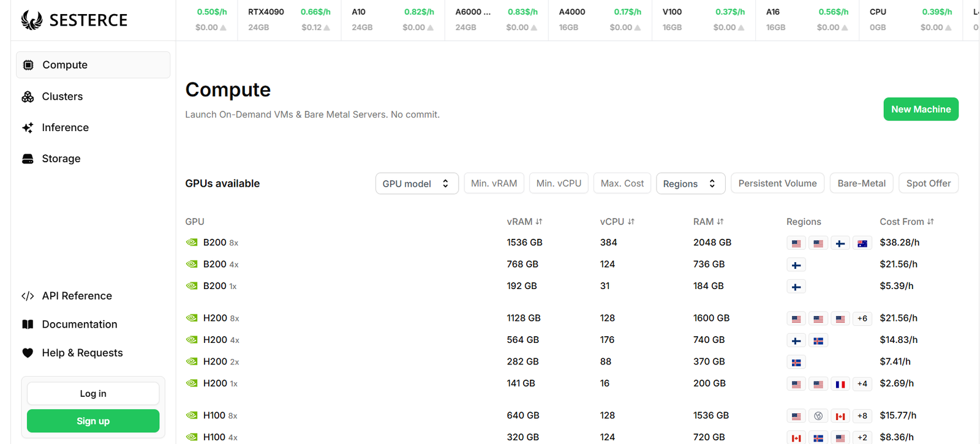
Task: Click the Sesterce logo icon
Action: click(x=32, y=20)
